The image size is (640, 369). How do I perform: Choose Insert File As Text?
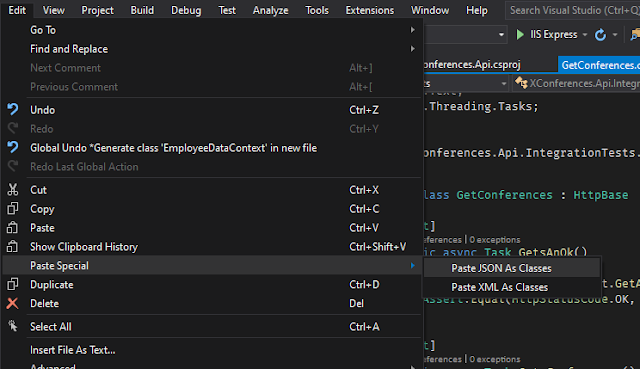coord(211,350)
